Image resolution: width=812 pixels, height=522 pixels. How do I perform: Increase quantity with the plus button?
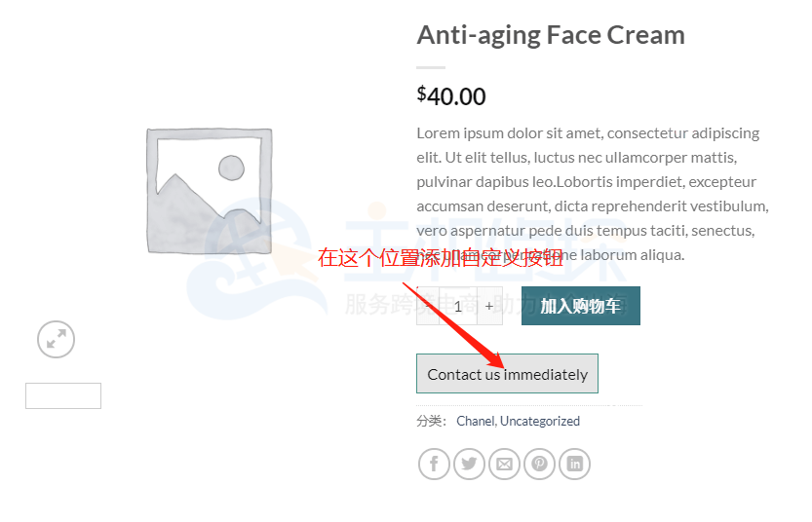click(x=489, y=306)
